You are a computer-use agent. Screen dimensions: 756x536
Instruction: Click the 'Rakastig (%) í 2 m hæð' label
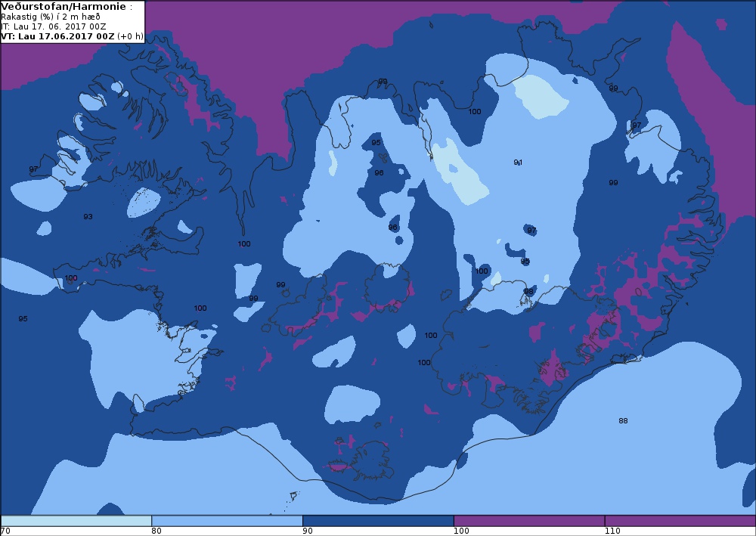[x=51, y=17]
